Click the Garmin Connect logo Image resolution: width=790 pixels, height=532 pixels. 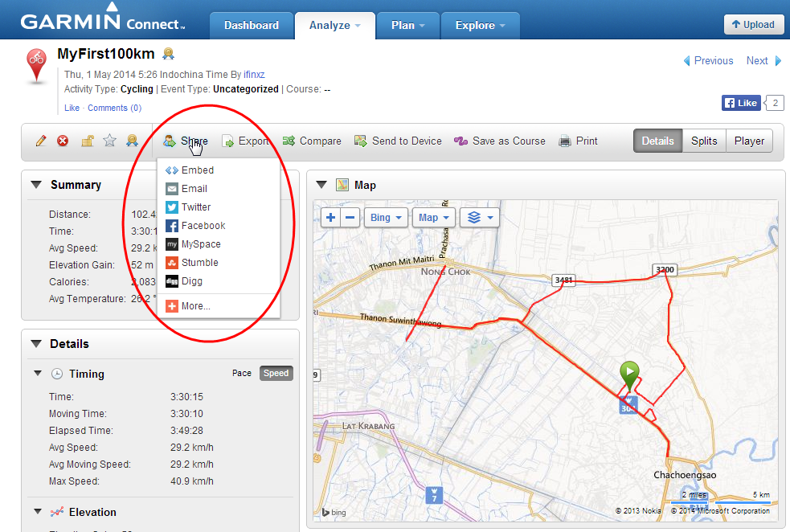(x=103, y=19)
